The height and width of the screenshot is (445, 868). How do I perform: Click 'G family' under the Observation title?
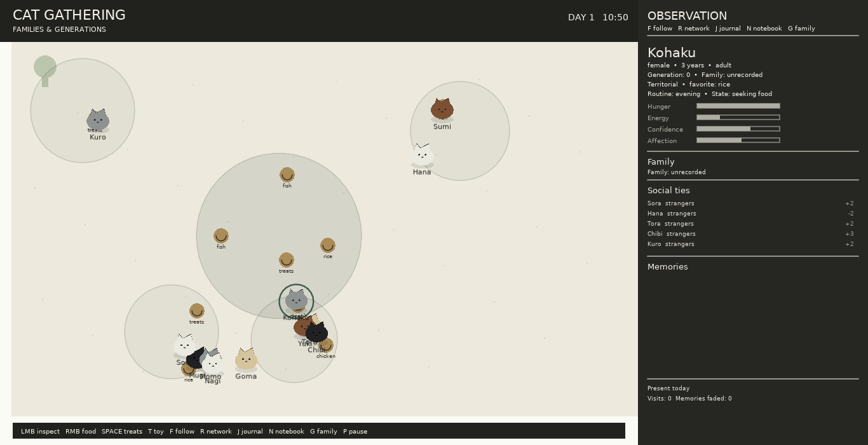(801, 29)
